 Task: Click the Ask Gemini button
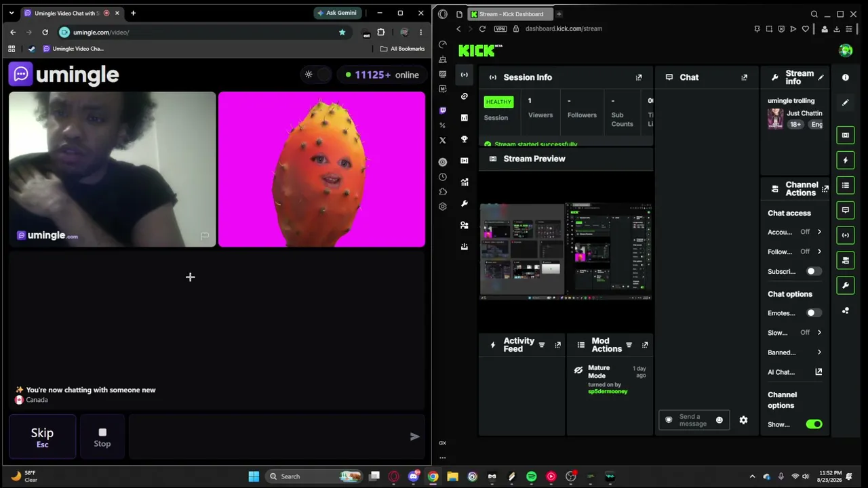click(x=337, y=13)
